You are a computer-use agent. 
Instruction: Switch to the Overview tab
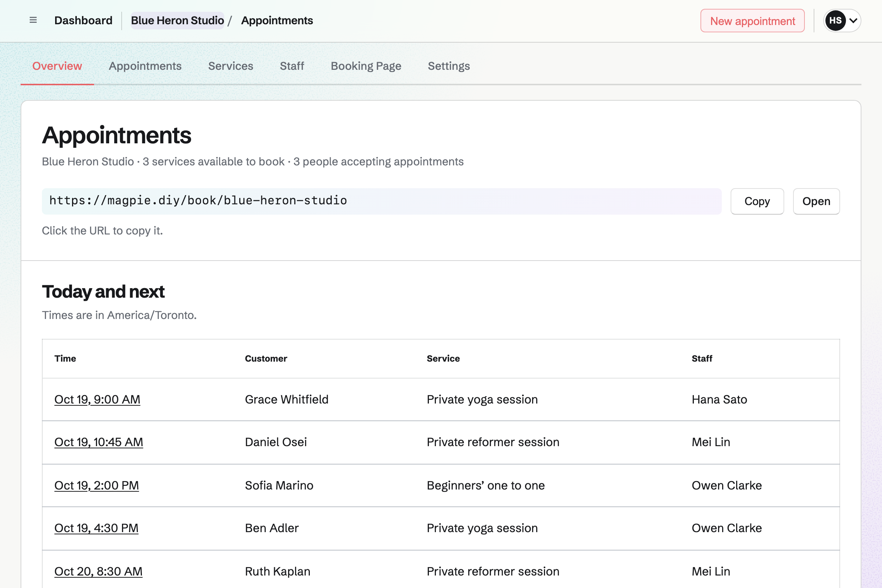coord(57,66)
